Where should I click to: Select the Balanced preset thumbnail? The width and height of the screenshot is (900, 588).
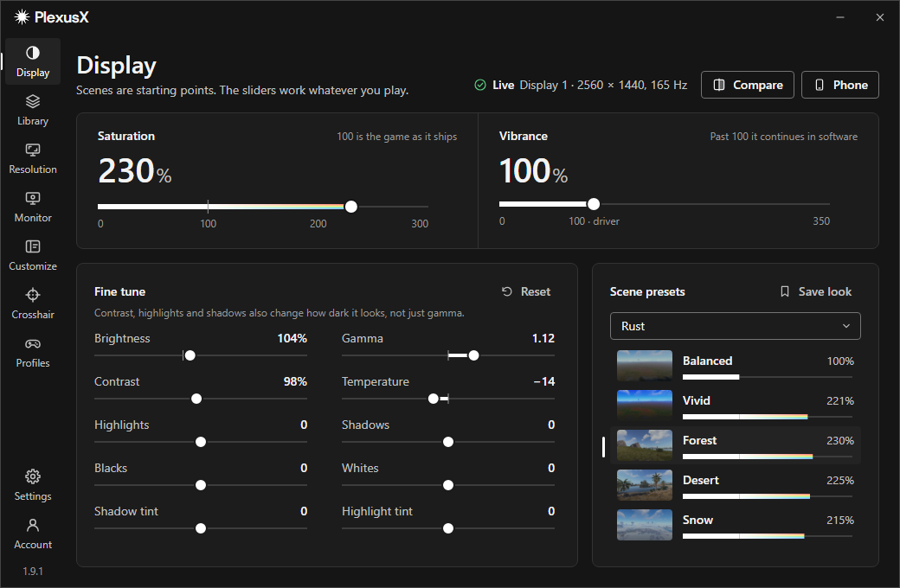[x=645, y=366]
